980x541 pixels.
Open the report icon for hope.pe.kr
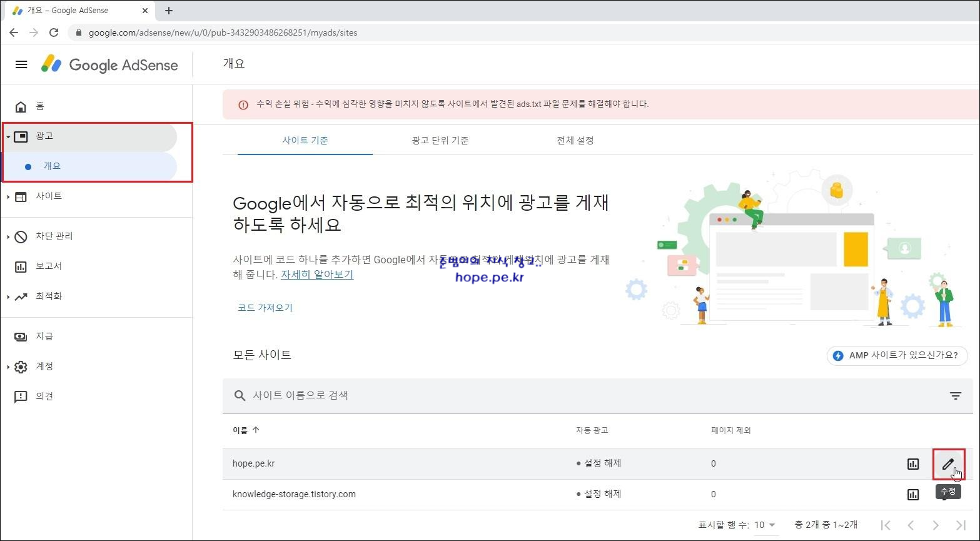click(913, 464)
